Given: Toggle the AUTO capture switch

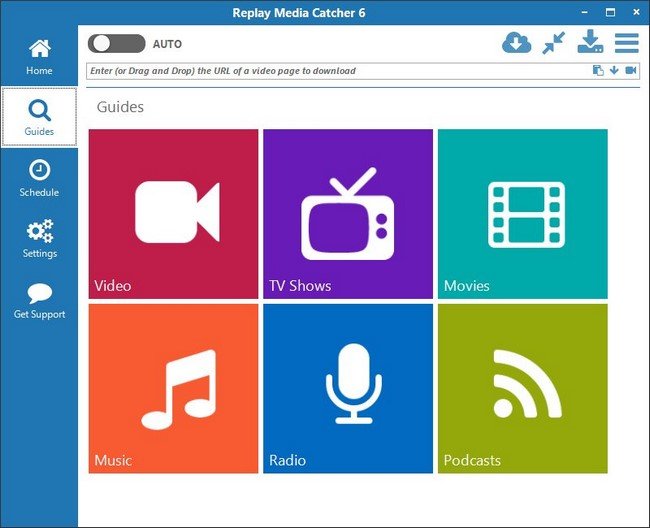Looking at the screenshot, I should (x=116, y=44).
